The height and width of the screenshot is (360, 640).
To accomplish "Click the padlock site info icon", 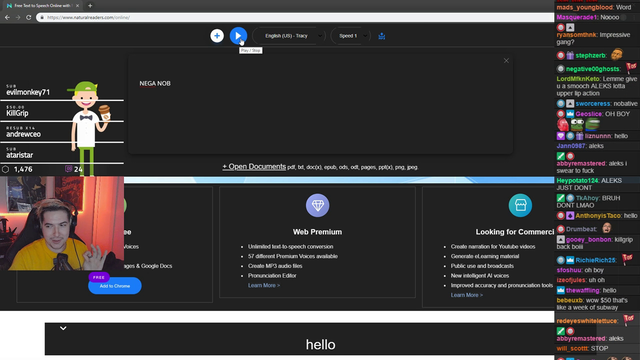I will [x=42, y=18].
